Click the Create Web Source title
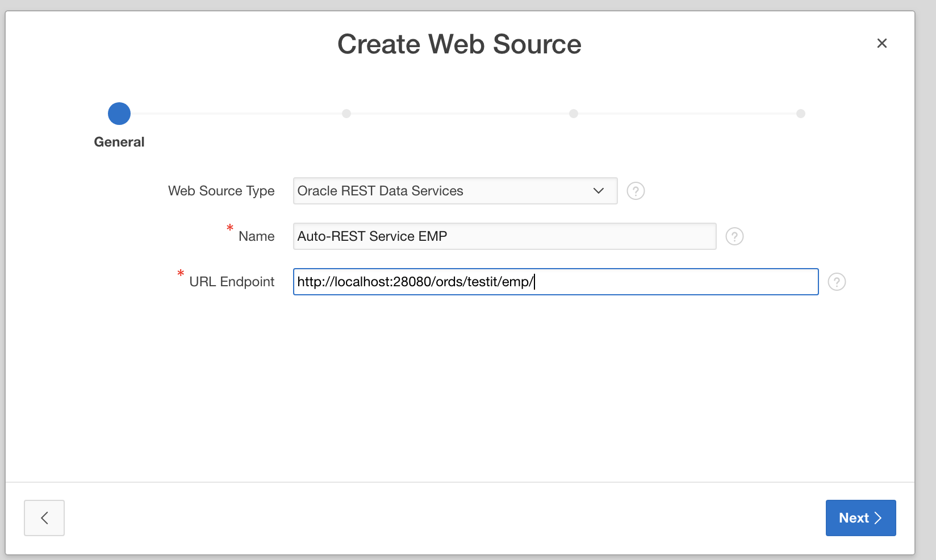 click(459, 44)
